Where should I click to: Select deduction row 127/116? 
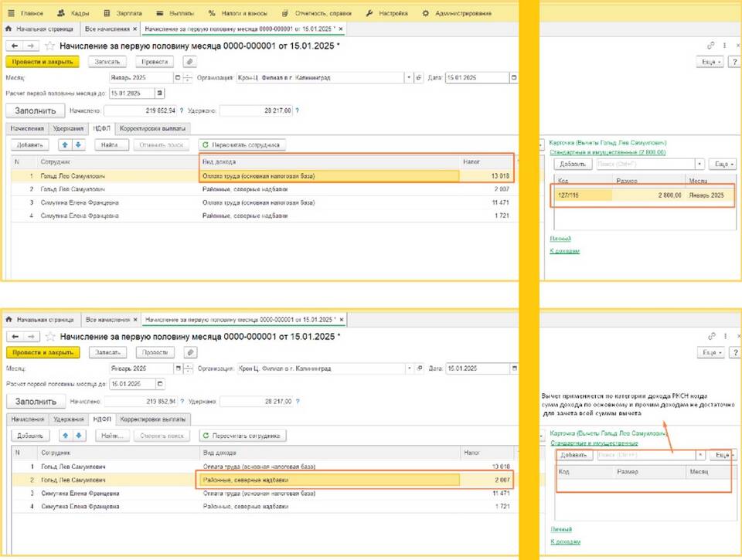coord(644,195)
